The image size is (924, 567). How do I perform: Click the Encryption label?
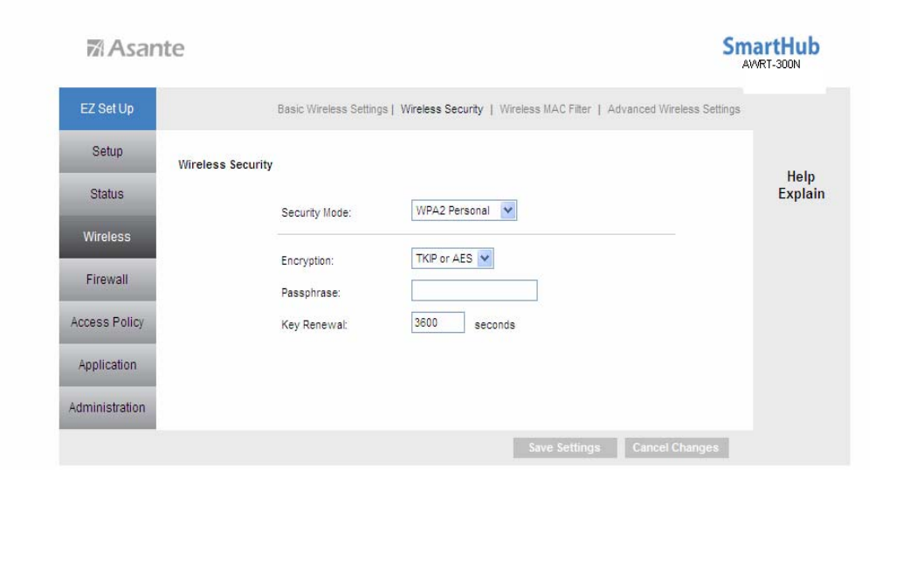click(x=307, y=260)
